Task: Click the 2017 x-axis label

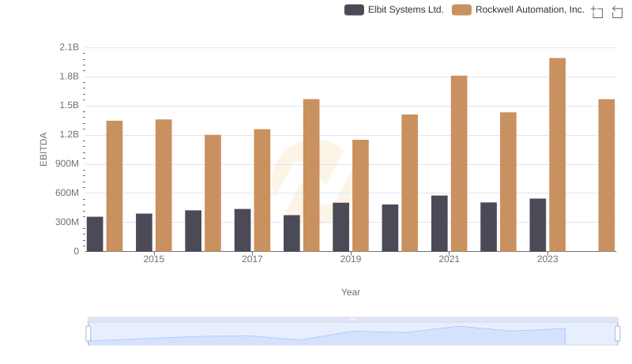Action: (x=252, y=259)
